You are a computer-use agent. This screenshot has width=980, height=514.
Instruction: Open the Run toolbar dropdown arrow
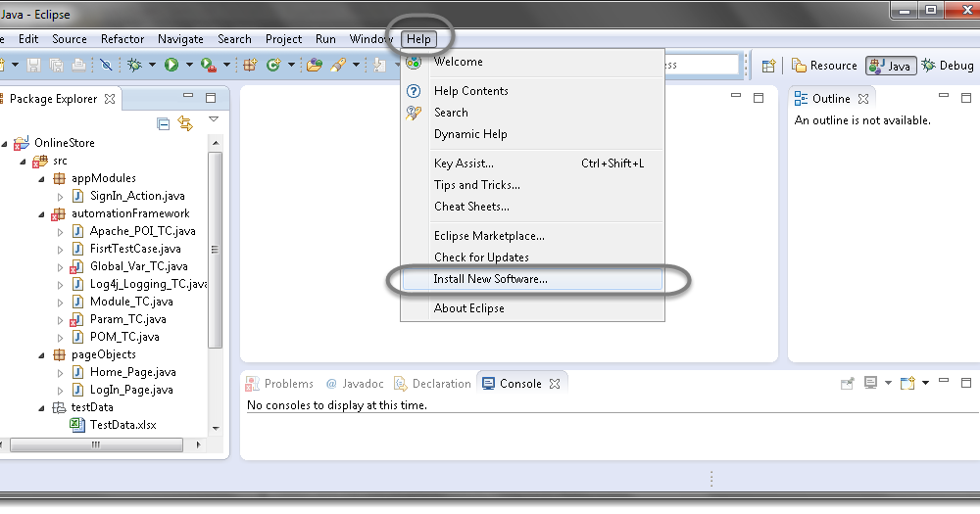tap(189, 65)
